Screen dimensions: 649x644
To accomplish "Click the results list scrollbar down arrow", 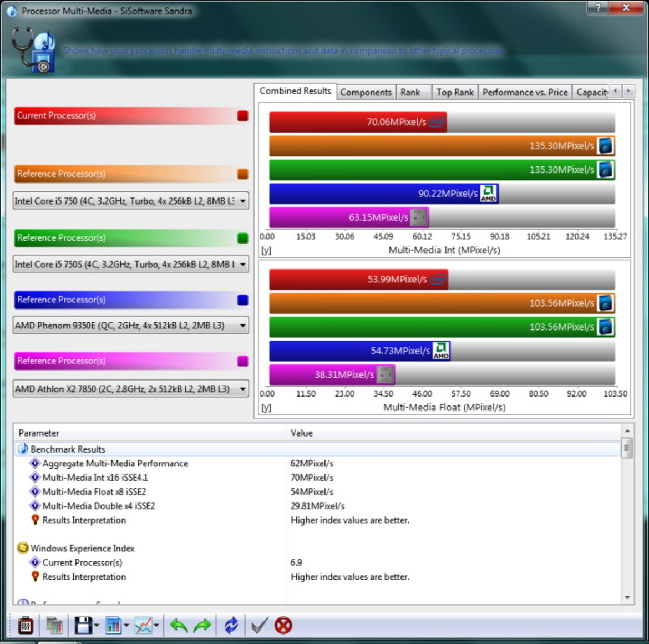I will (627, 597).
